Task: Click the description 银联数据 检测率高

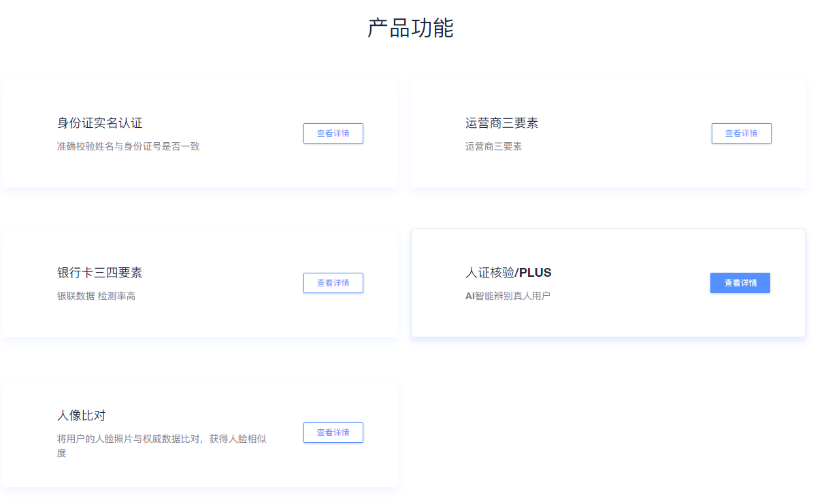Action: (x=98, y=295)
